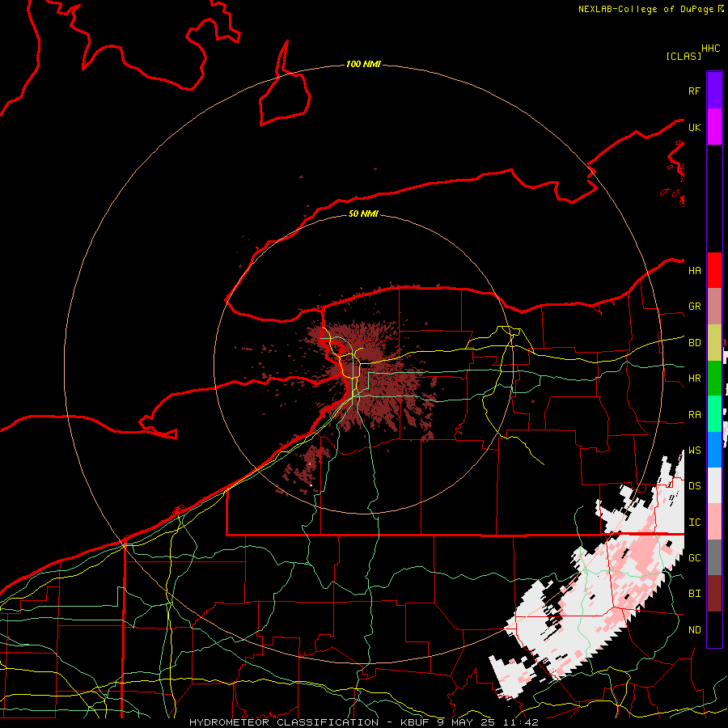Click the RF purple legend swatch

pos(714,91)
